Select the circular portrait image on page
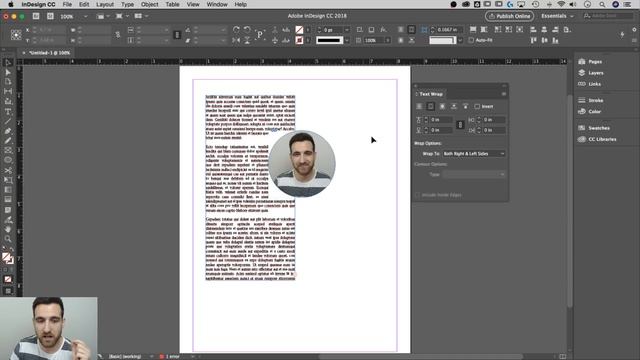Screen dimensions: 640x360 tap(302, 164)
